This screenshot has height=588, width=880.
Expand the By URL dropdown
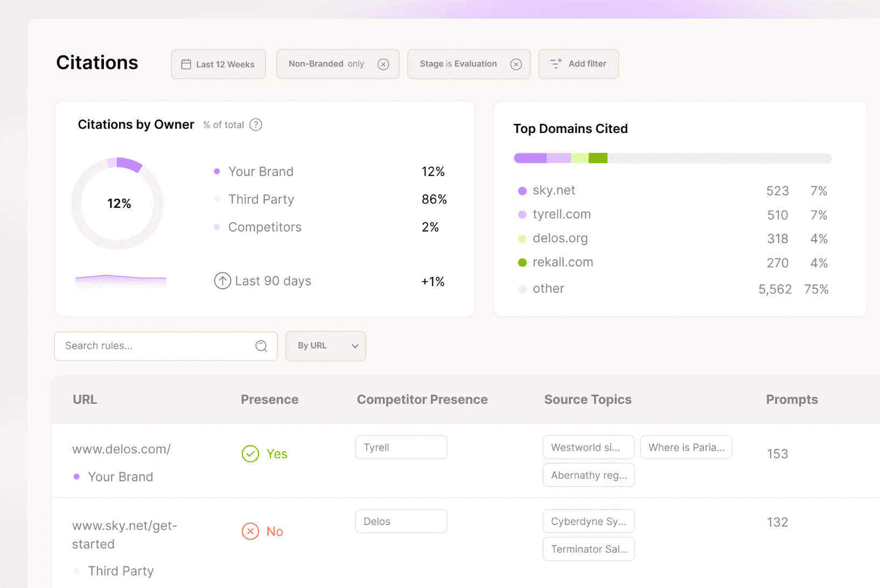(x=326, y=346)
